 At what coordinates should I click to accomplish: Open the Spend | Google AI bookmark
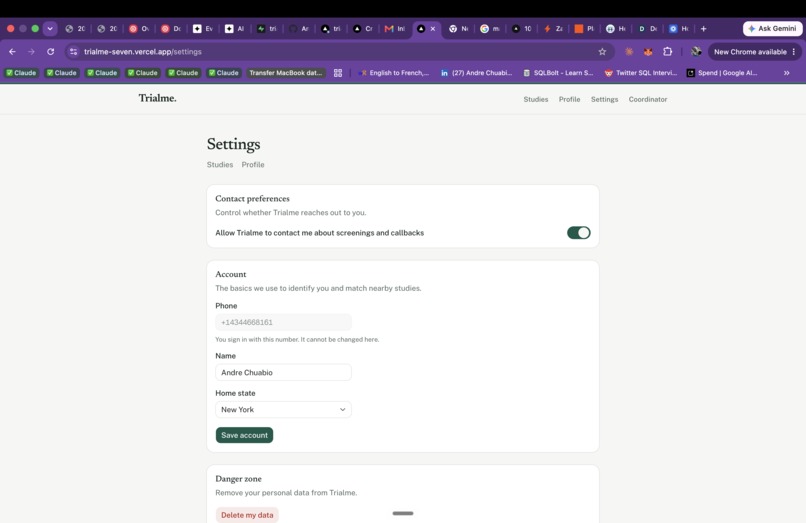click(722, 73)
